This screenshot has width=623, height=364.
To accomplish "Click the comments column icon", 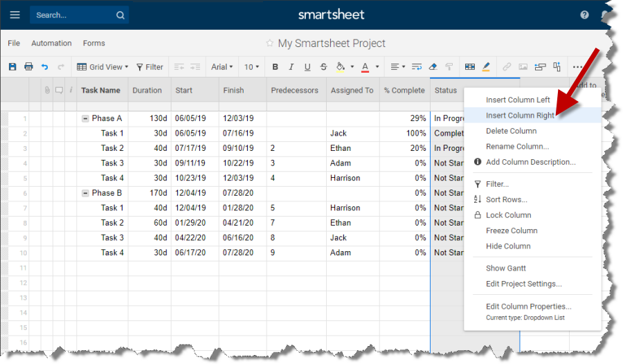I will point(59,90).
